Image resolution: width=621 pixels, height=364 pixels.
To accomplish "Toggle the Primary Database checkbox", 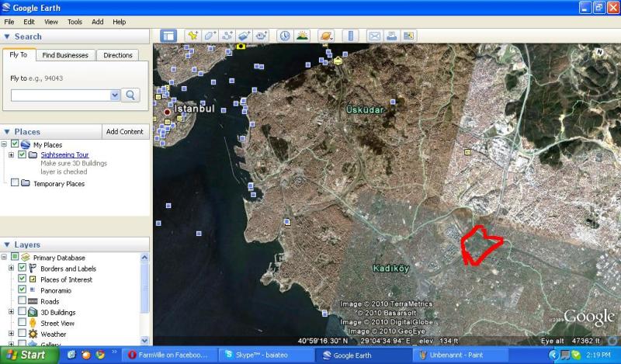I will (15, 257).
